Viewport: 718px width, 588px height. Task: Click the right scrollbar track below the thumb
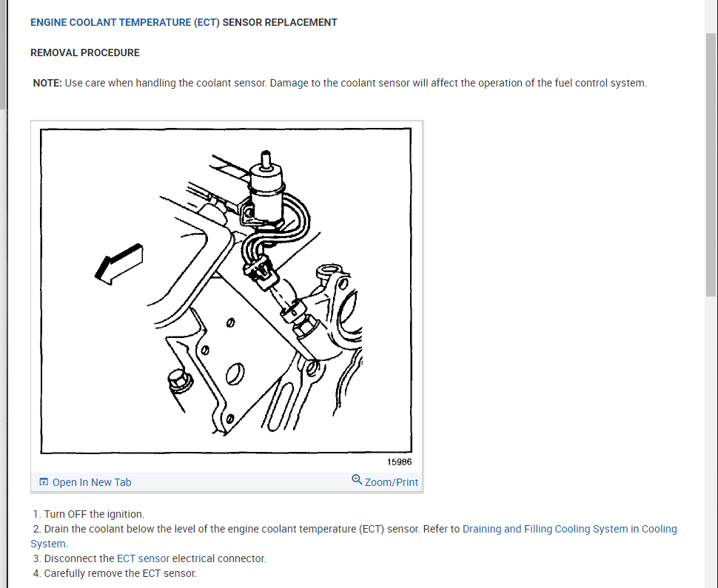click(711, 439)
